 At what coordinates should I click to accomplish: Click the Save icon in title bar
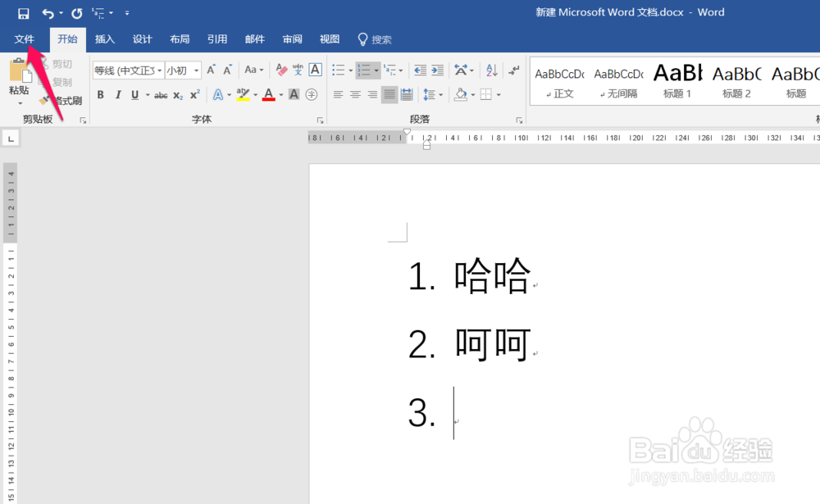[x=23, y=13]
